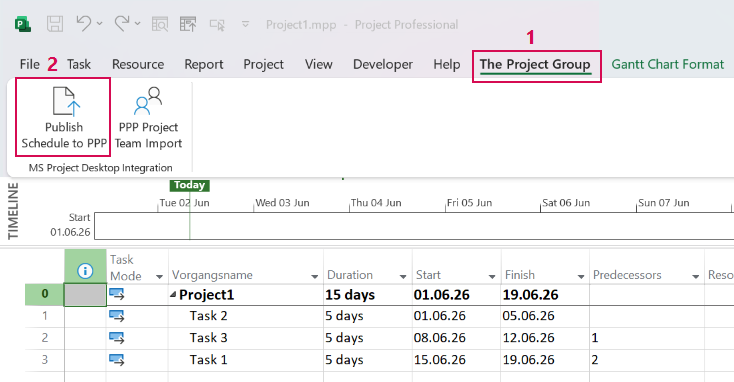Viewport: 734px width, 382px height.
Task: Click the 15 days duration cell
Action: [x=367, y=295]
